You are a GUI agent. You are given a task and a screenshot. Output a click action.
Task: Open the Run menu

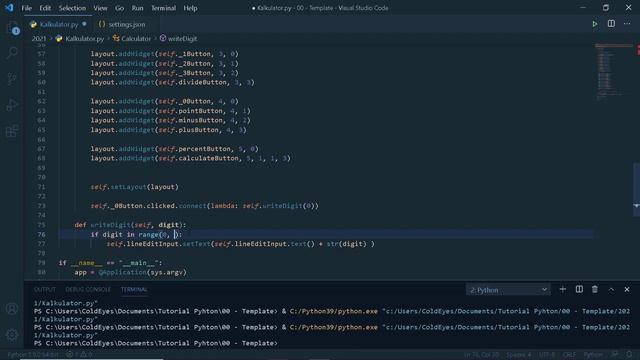click(x=137, y=8)
